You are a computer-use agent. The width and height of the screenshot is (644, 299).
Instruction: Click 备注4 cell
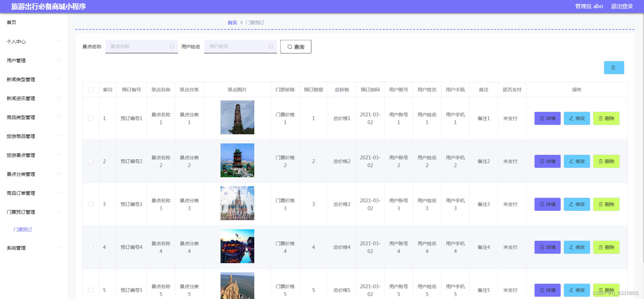tap(484, 247)
